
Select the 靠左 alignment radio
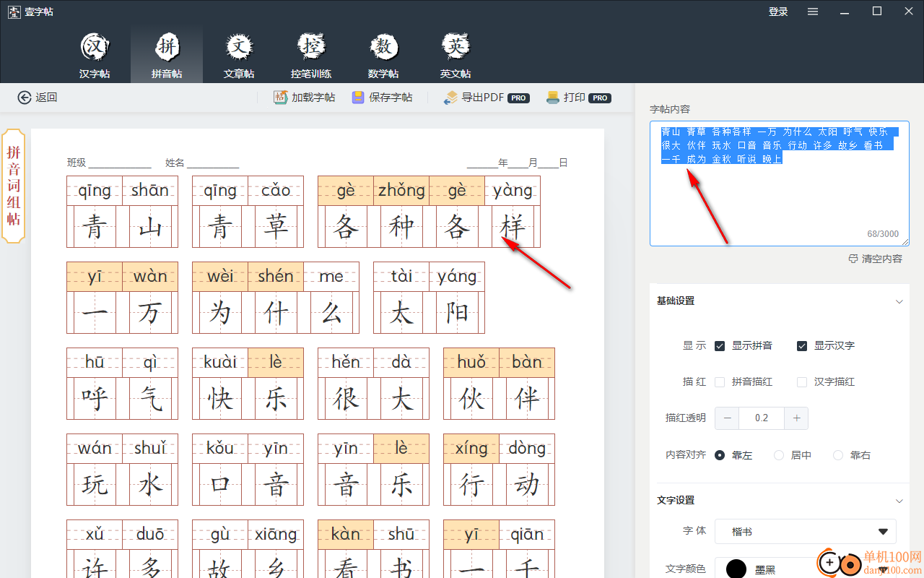coord(720,455)
